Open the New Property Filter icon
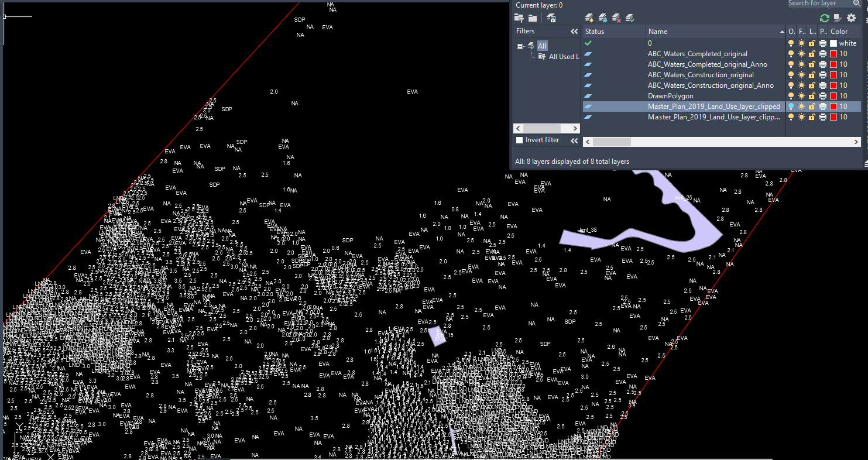Image resolution: width=868 pixels, height=460 pixels. tap(519, 18)
